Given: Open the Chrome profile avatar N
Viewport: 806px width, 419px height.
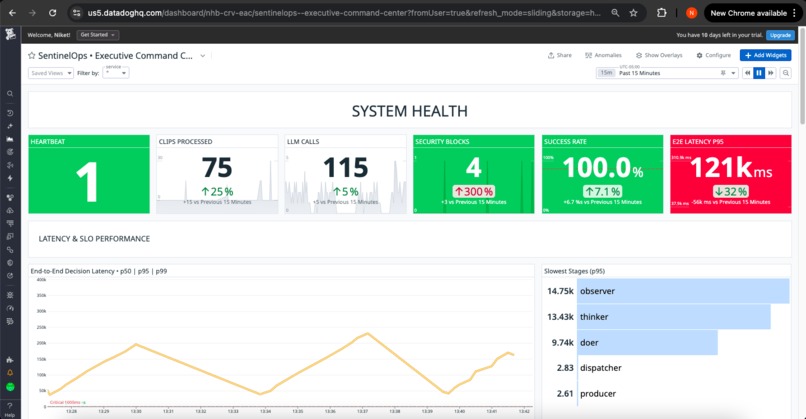Looking at the screenshot, I should pyautogui.click(x=691, y=13).
